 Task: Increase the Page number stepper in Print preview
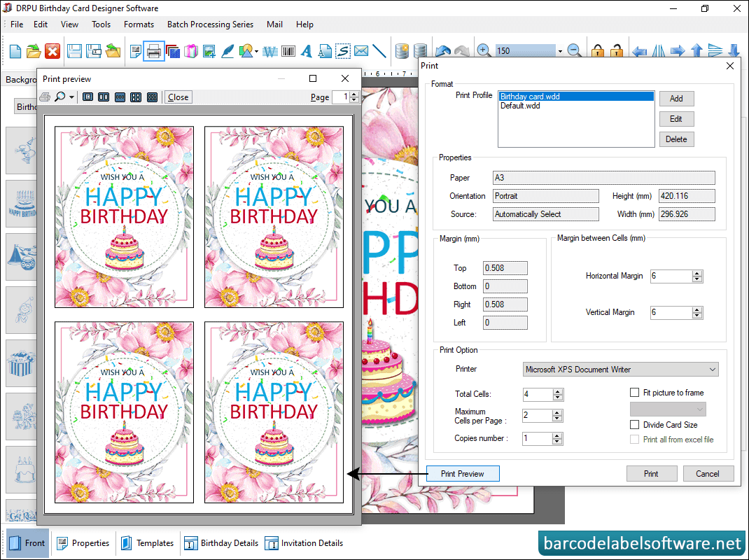coord(354,94)
